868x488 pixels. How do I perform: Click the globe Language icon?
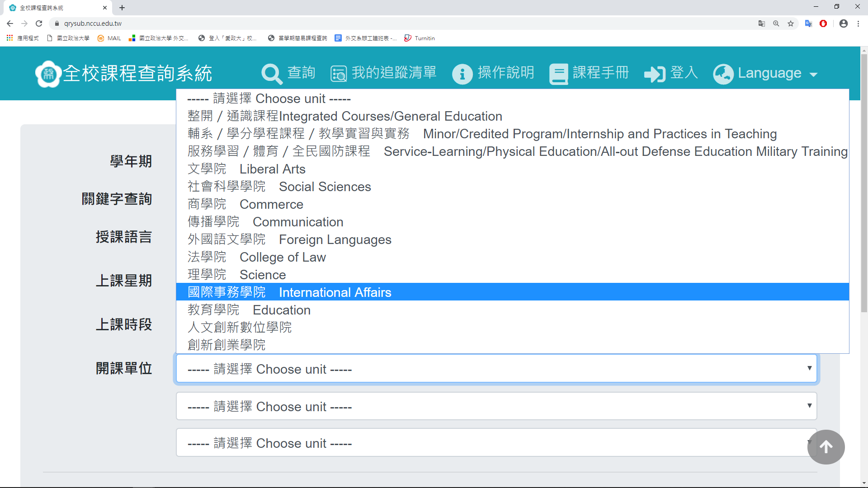click(x=723, y=74)
